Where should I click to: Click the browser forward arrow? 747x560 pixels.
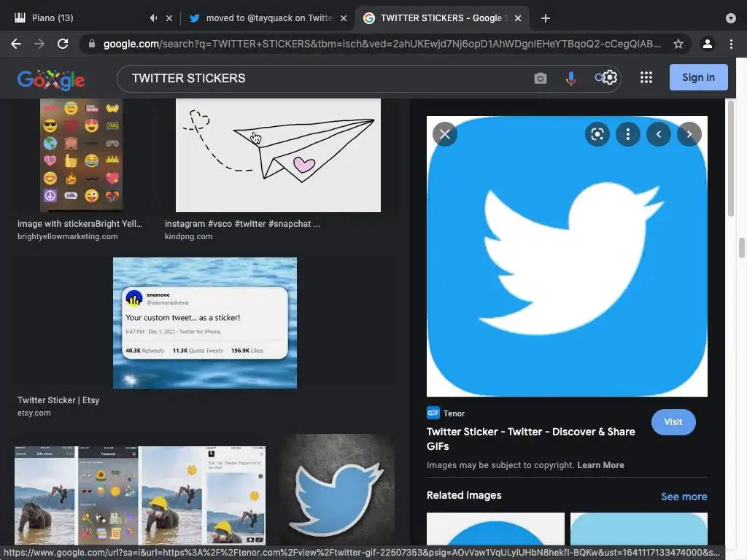(39, 44)
